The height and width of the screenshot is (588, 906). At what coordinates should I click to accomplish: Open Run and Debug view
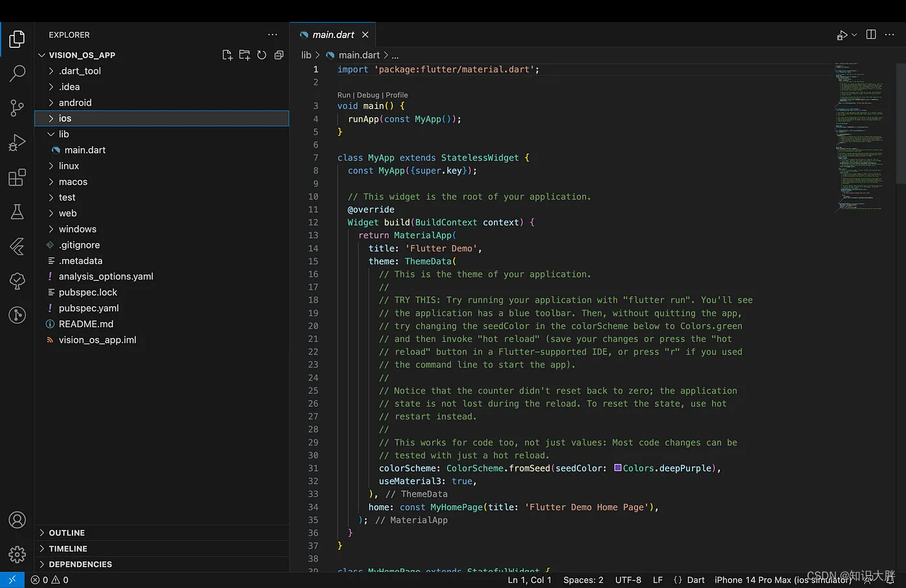coord(17,142)
